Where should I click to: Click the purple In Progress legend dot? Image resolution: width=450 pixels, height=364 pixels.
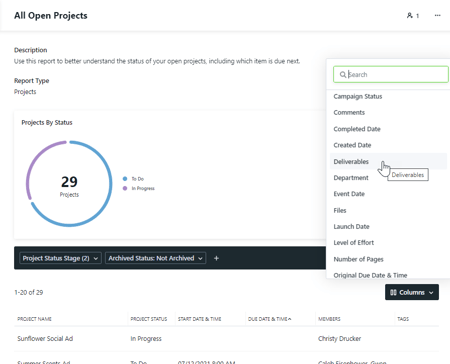pyautogui.click(x=125, y=188)
